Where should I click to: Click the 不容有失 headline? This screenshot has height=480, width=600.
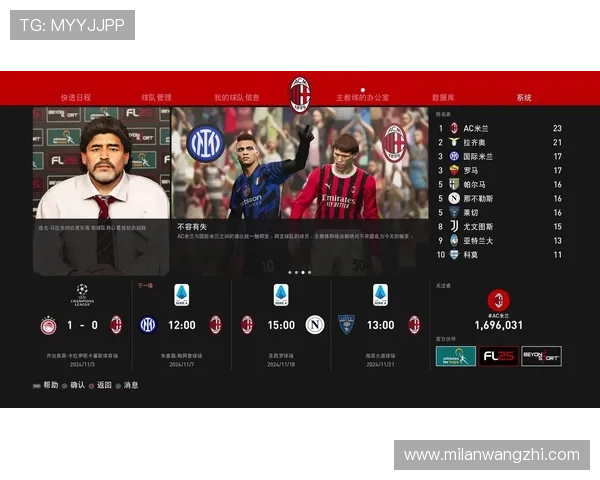point(192,227)
